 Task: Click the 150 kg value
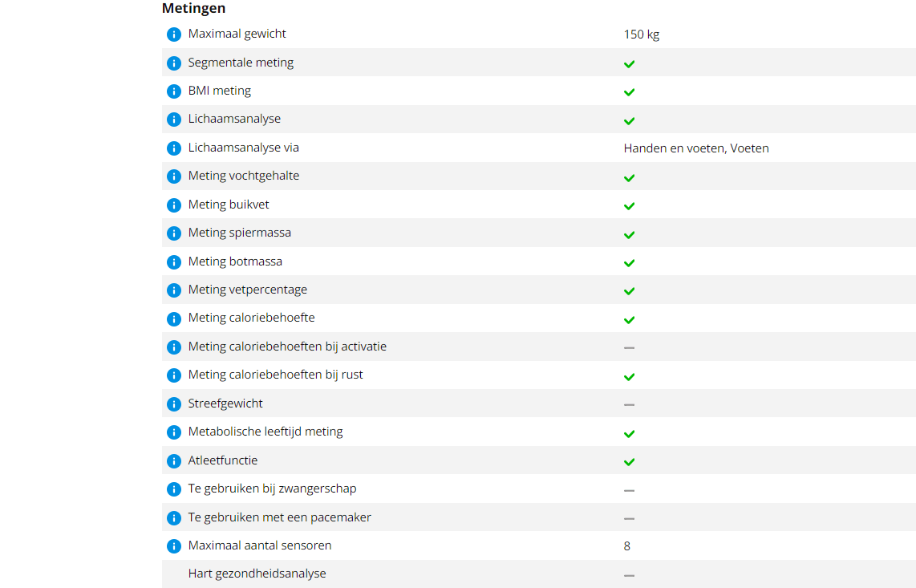pyautogui.click(x=642, y=34)
